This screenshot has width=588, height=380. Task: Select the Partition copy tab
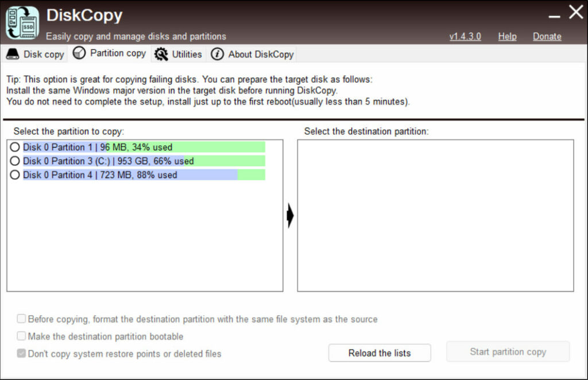click(x=109, y=53)
